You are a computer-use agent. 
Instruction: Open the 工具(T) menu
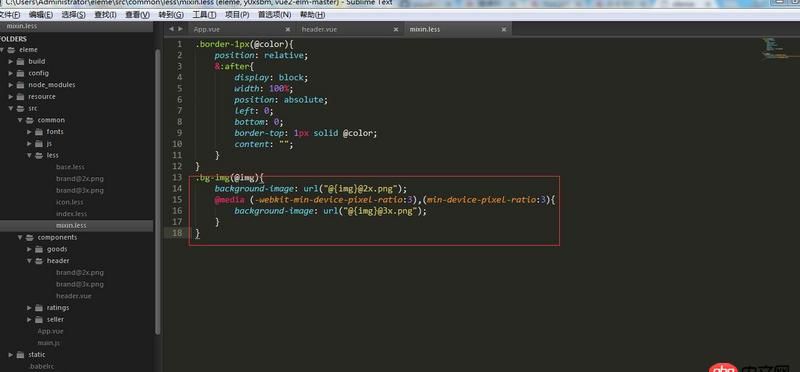[204, 15]
